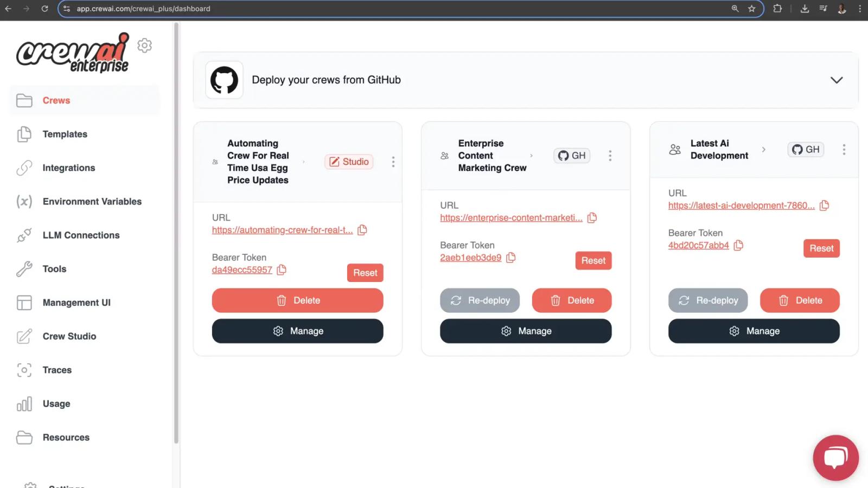Click chevron next to Latest Ai Development title
Screen dimensions: 868x488
(x=763, y=150)
